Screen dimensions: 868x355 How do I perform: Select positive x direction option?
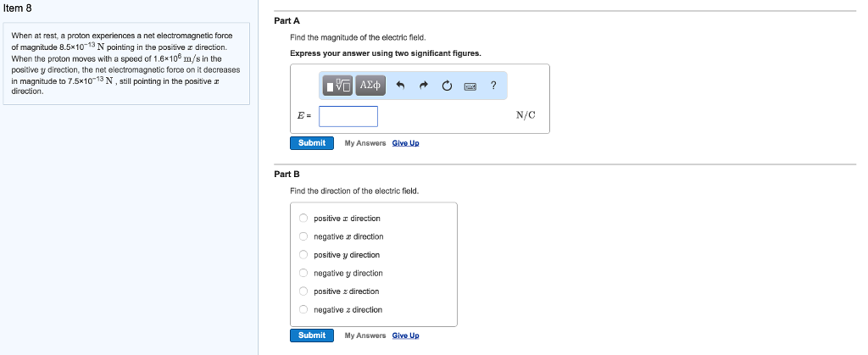point(303,219)
